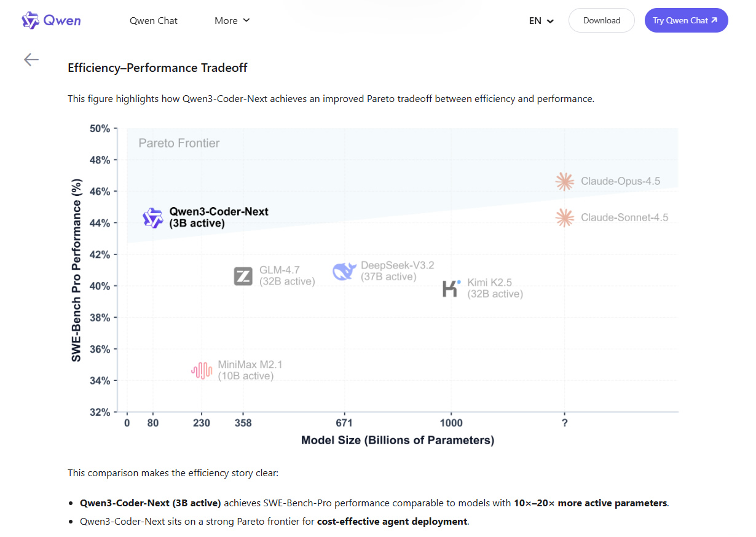756x537 pixels.
Task: Open the Qwen Chat nav item
Action: [x=154, y=20]
